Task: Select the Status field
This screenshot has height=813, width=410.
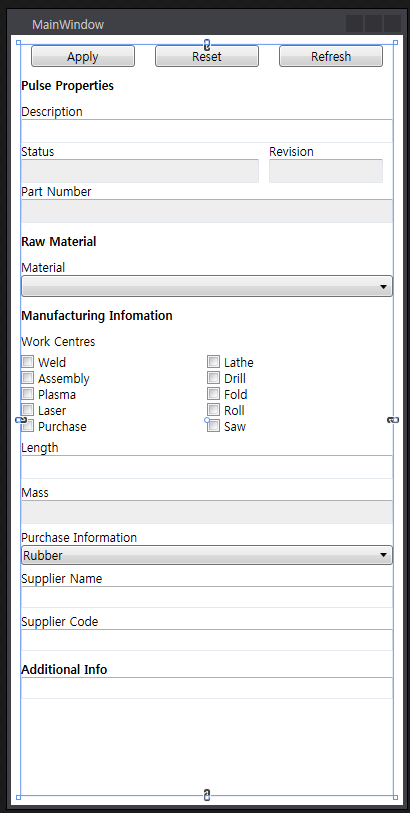Action: coord(140,171)
